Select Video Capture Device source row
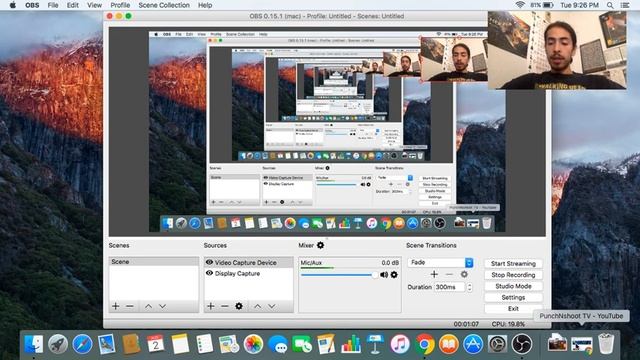640x360 pixels. [249, 262]
